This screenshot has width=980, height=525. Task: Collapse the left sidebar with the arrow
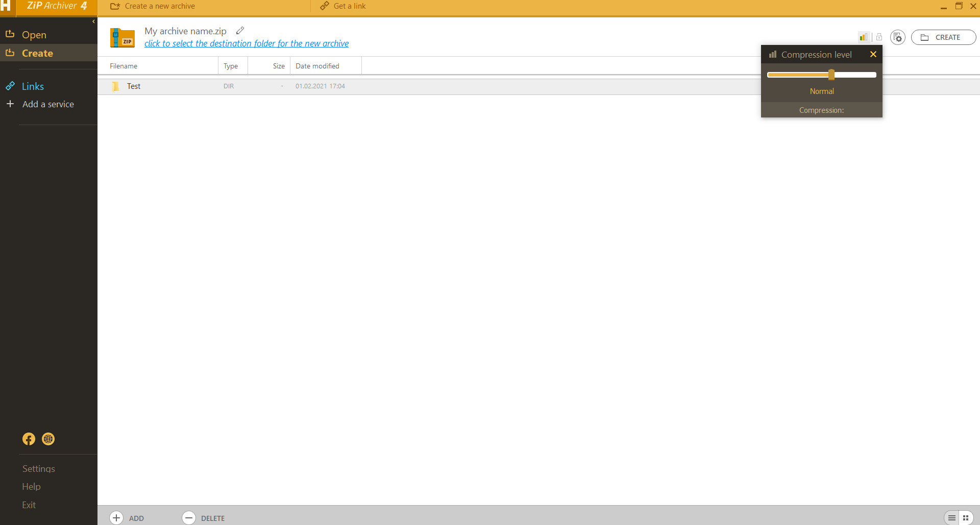pos(93,21)
